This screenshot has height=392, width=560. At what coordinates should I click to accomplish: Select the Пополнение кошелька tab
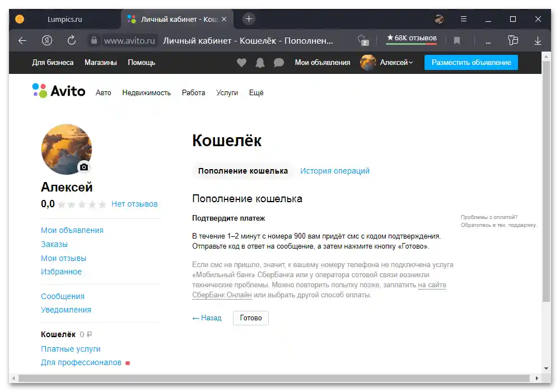tap(243, 171)
